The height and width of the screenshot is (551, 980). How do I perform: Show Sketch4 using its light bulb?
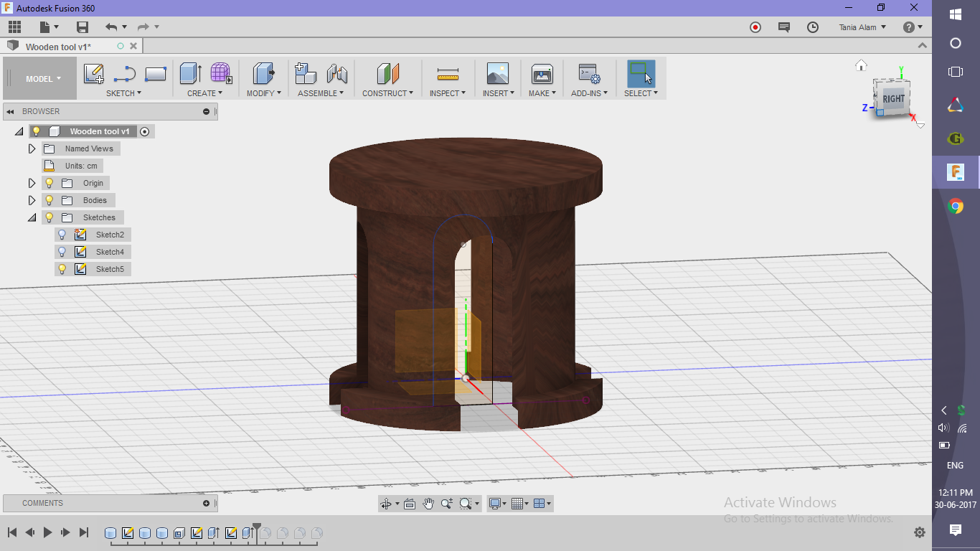[x=62, y=252]
